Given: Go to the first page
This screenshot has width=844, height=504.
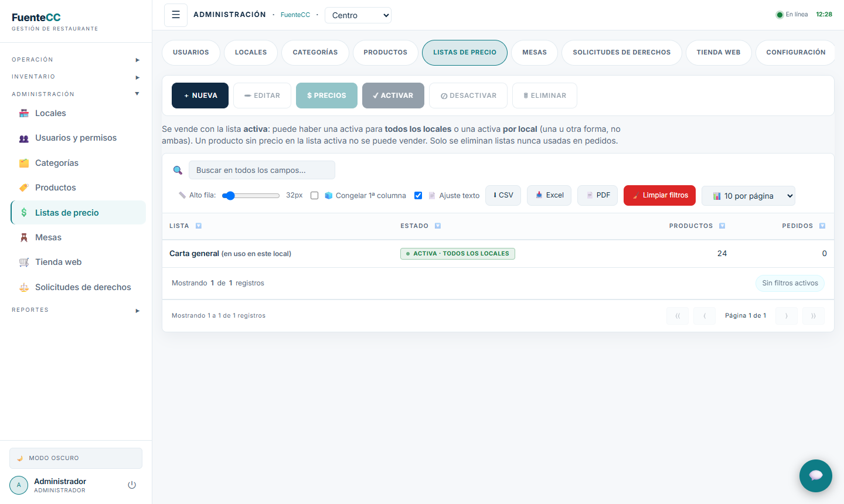Looking at the screenshot, I should 678,316.
